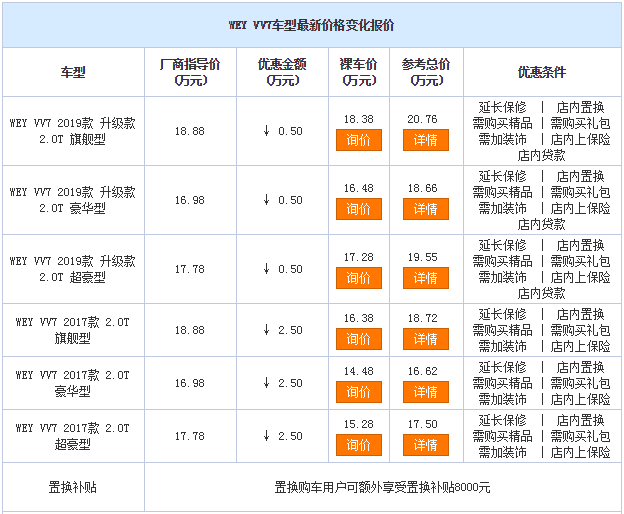Click 询价 button for 2019款 旗舰型 at 18.38

tap(359, 140)
